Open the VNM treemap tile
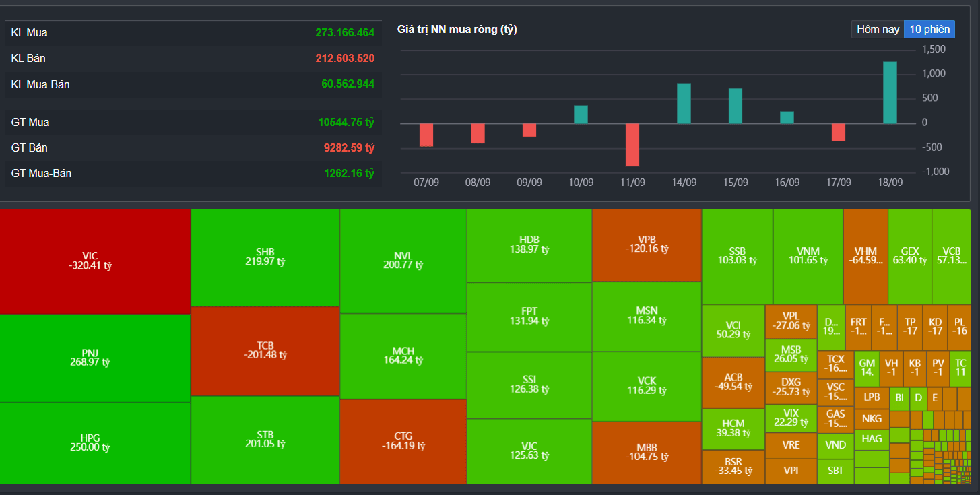The height and width of the screenshot is (495, 980). pyautogui.click(x=808, y=257)
